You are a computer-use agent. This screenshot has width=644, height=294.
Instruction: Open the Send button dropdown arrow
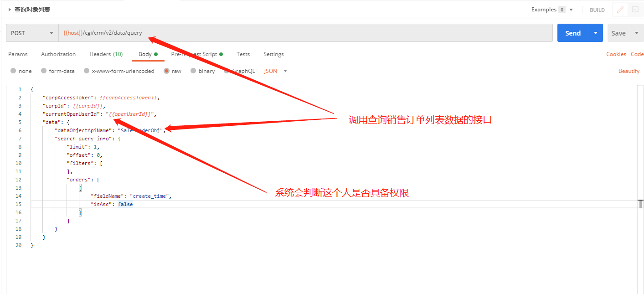coord(596,33)
